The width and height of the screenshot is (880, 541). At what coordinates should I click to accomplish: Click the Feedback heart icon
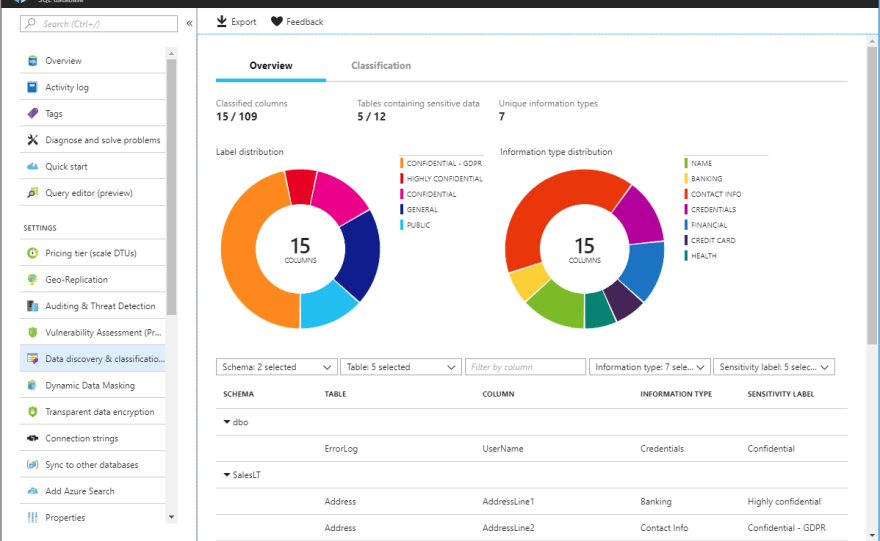tap(276, 22)
